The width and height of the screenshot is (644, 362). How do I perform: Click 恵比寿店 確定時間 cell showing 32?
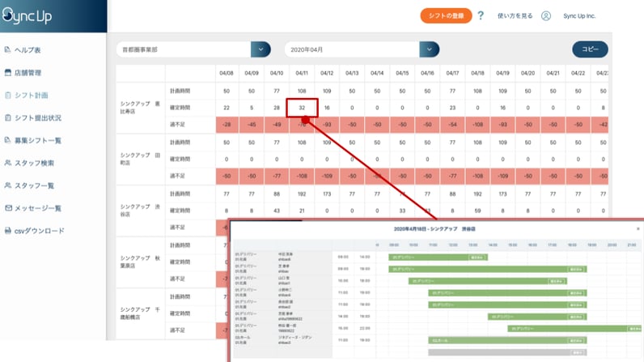pos(302,108)
